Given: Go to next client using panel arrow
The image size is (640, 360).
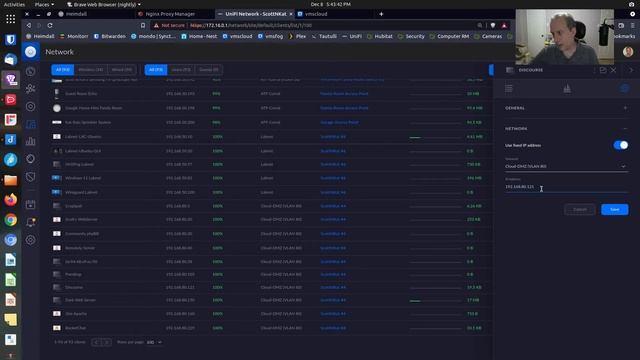Looking at the screenshot, I should 631,70.
